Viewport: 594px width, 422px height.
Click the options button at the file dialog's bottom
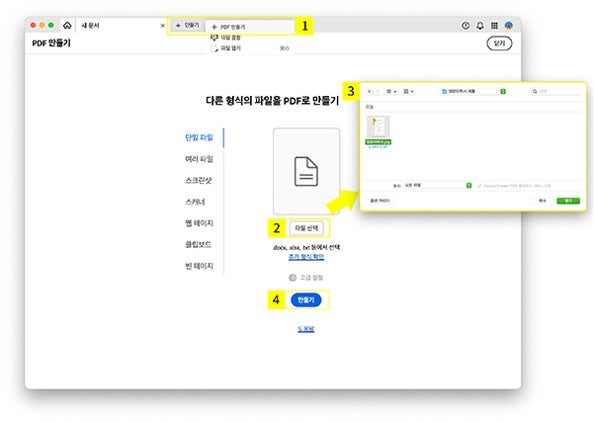[x=380, y=200]
